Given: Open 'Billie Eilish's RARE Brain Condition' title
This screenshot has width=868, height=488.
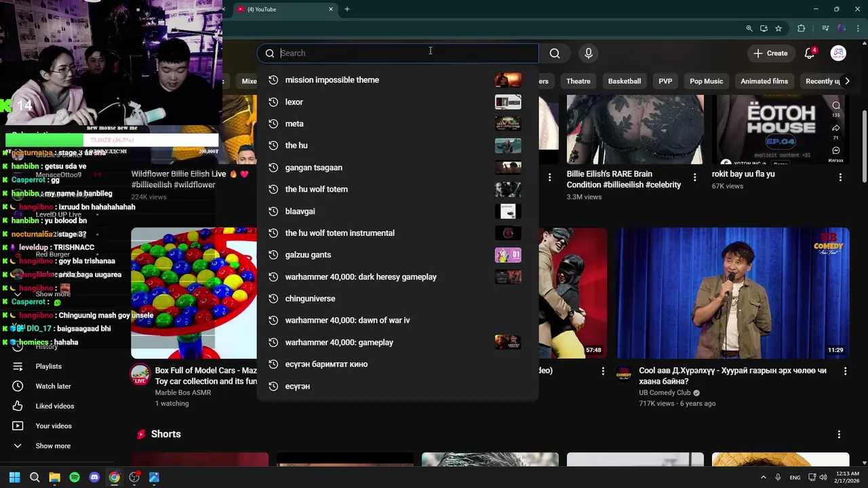Looking at the screenshot, I should (624, 180).
